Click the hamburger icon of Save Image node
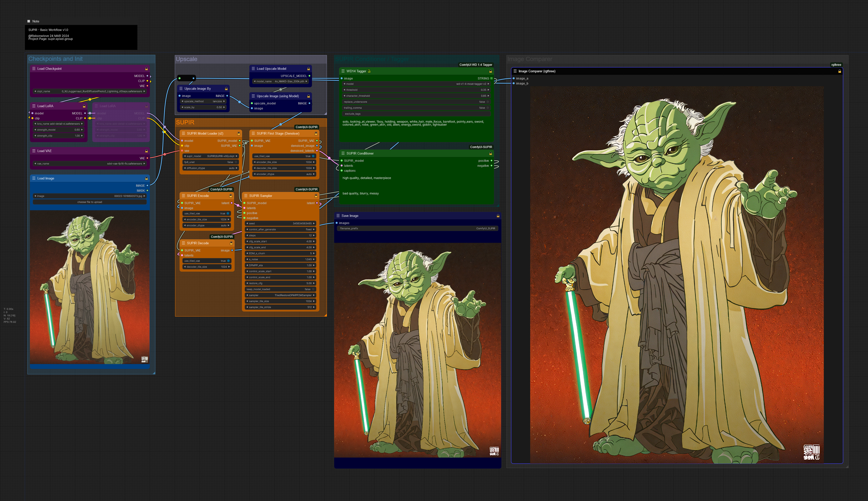Image resolution: width=868 pixels, height=501 pixels. pyautogui.click(x=338, y=216)
